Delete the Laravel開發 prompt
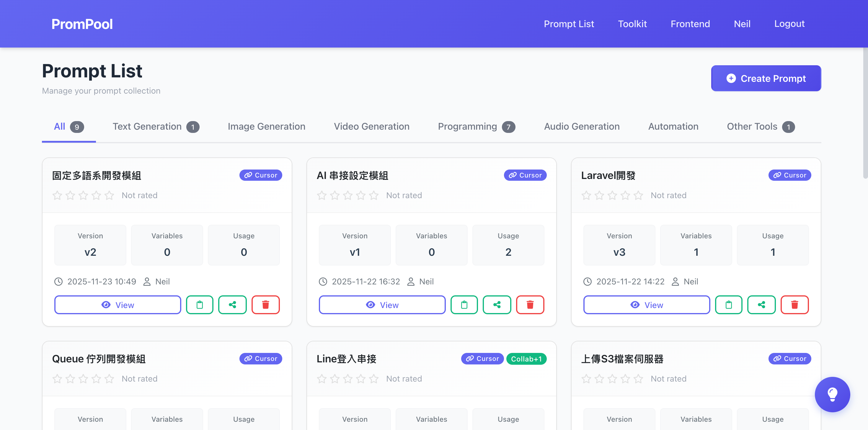The height and width of the screenshot is (430, 868). pos(794,305)
